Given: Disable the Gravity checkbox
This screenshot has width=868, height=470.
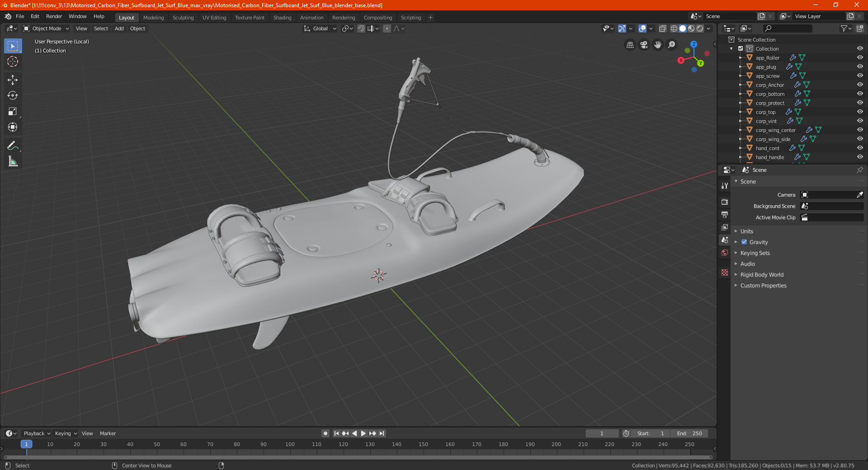Looking at the screenshot, I should pyautogui.click(x=744, y=242).
